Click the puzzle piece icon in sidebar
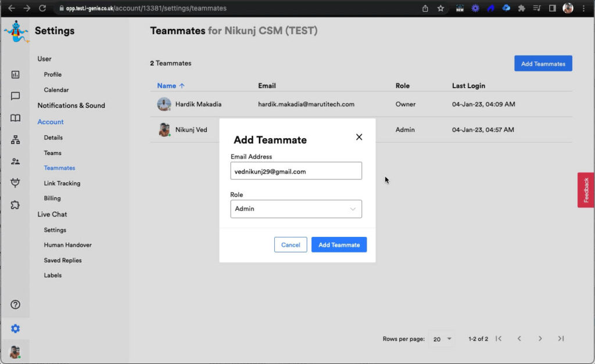595x364 pixels. click(x=16, y=204)
